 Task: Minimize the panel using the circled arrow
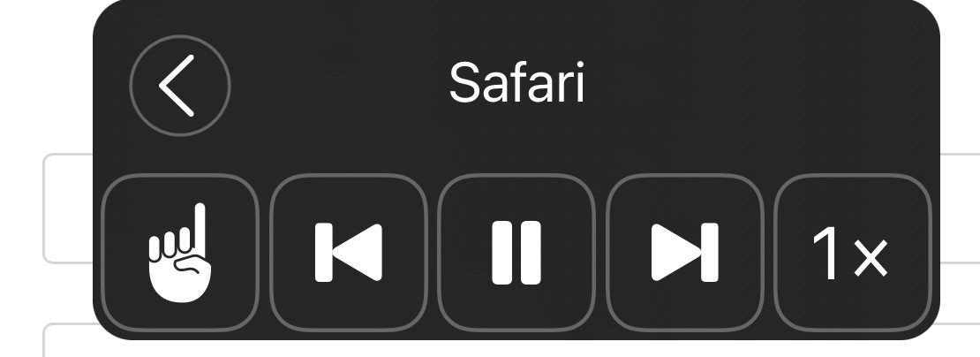click(180, 86)
